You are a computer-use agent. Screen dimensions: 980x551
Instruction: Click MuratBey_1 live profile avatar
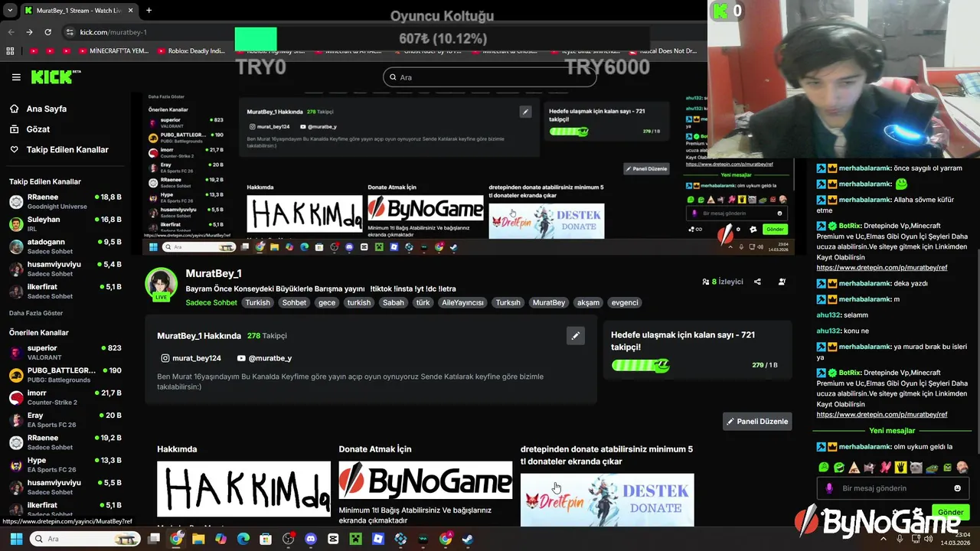(x=162, y=284)
